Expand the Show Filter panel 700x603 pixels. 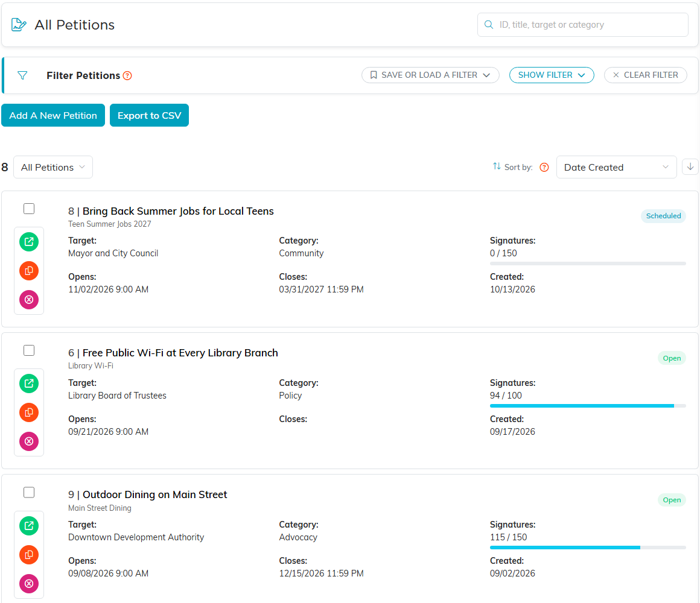click(x=552, y=75)
